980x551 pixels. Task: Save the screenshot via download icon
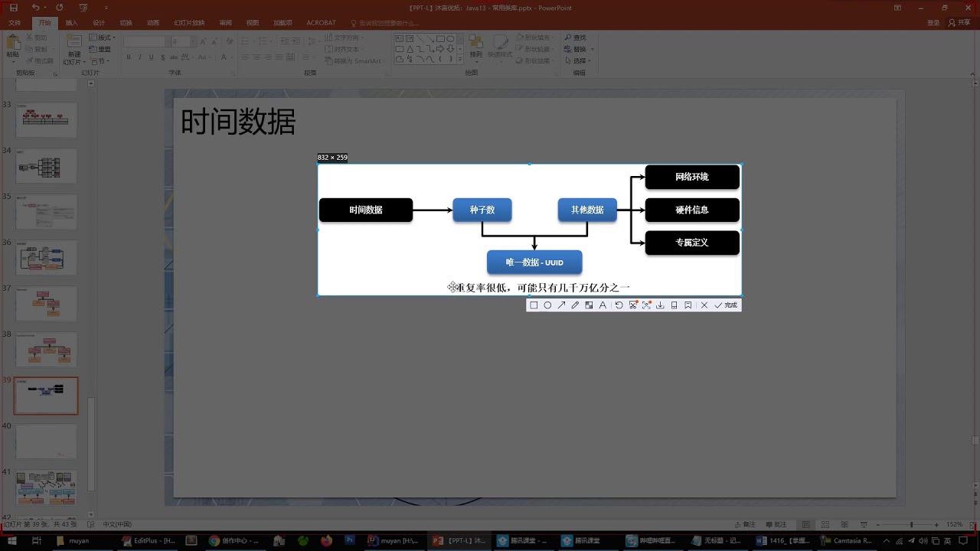coord(660,305)
